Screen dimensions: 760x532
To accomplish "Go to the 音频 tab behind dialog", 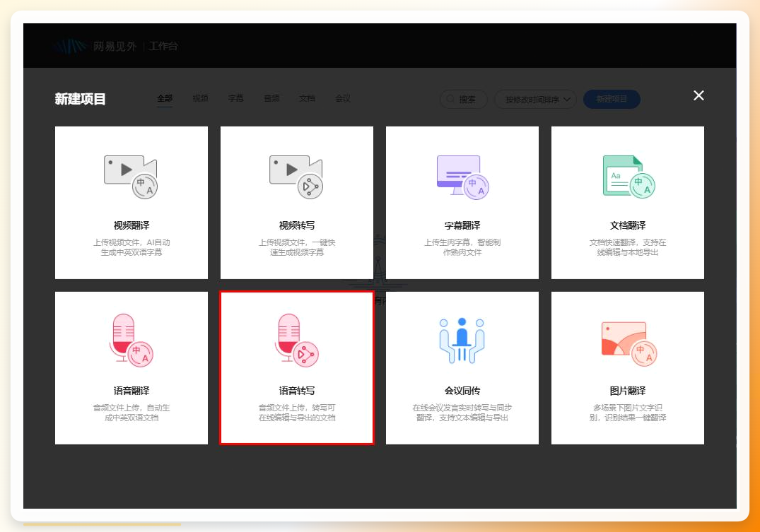I will (271, 98).
